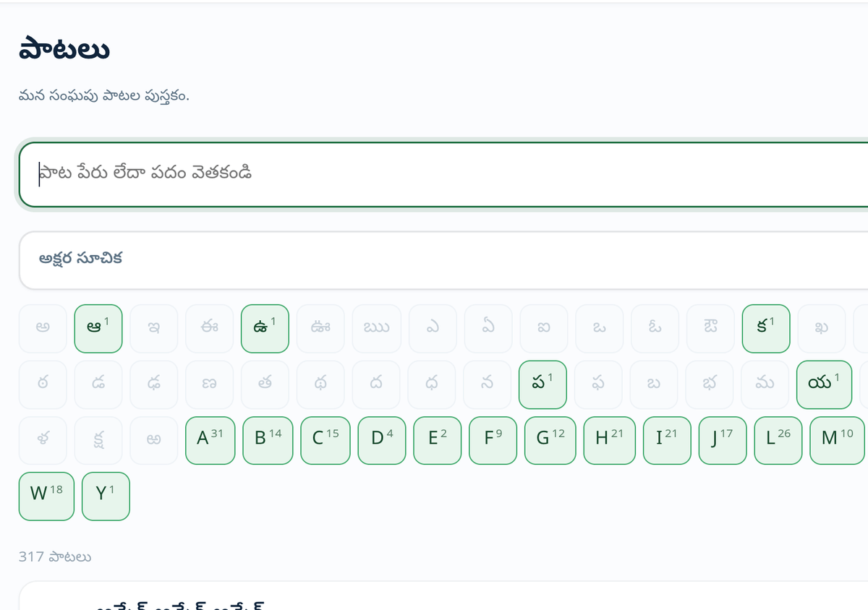
Task: Filter songs by Telugu letter ఆ
Action: 99,328
